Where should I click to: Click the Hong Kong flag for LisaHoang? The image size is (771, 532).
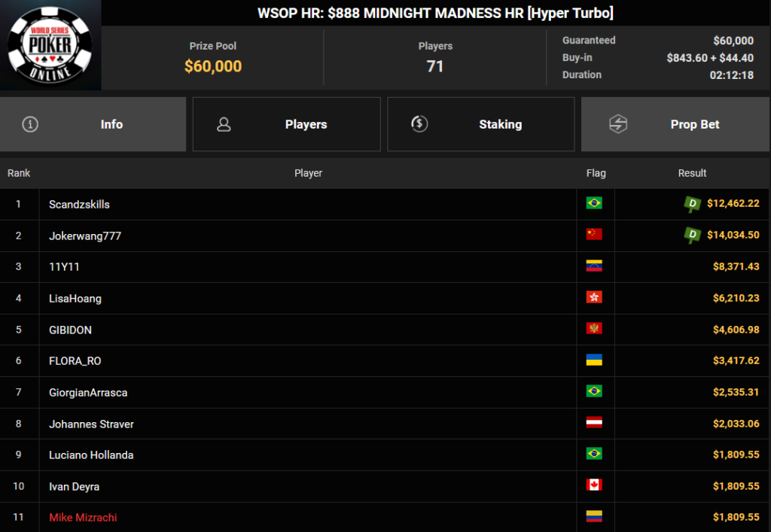click(594, 297)
